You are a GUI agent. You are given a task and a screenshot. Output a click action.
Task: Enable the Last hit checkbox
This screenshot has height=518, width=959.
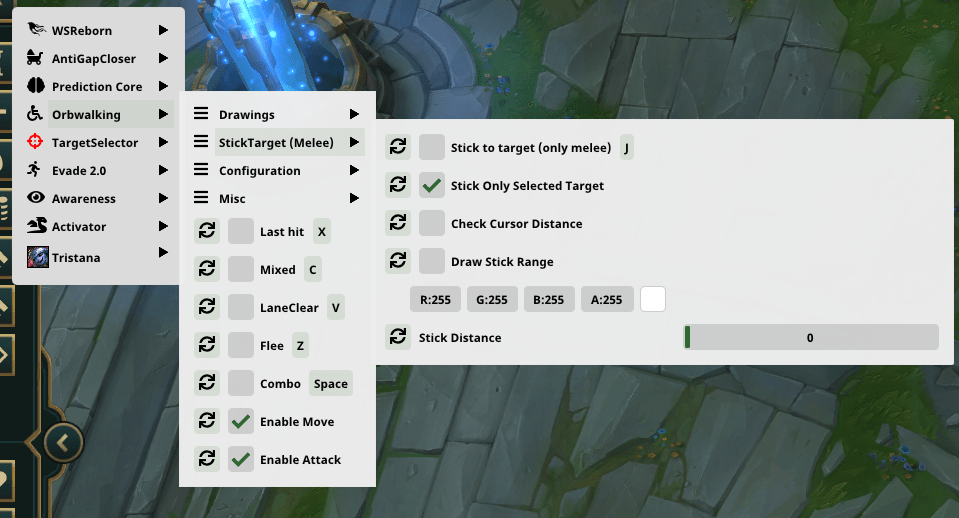click(240, 231)
